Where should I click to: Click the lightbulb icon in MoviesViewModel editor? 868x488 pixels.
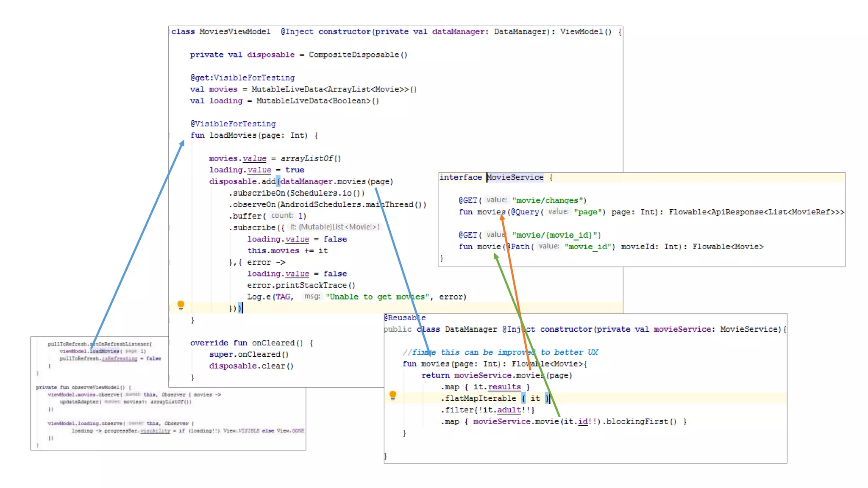tap(181, 305)
